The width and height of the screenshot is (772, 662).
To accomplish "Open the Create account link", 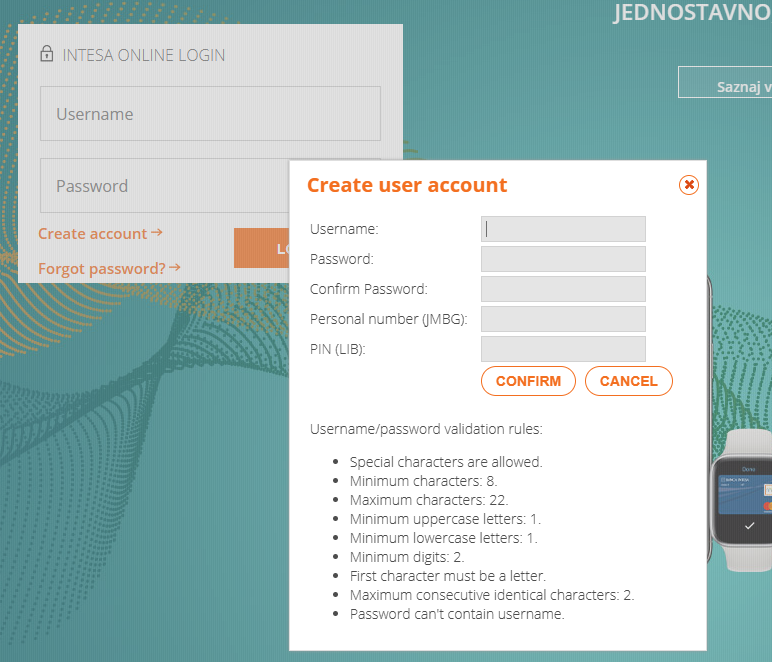I will (x=92, y=234).
